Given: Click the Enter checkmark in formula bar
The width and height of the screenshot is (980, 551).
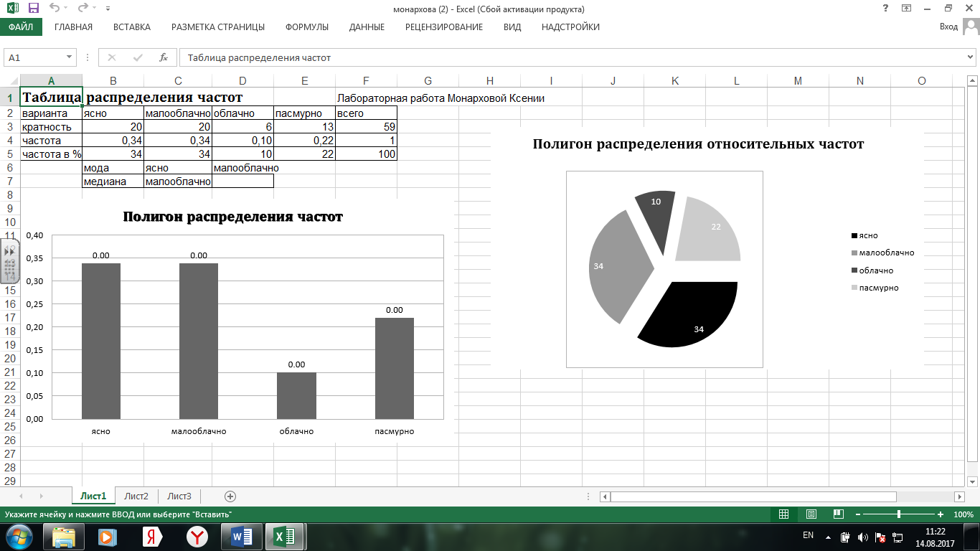Looking at the screenshot, I should tap(138, 57).
